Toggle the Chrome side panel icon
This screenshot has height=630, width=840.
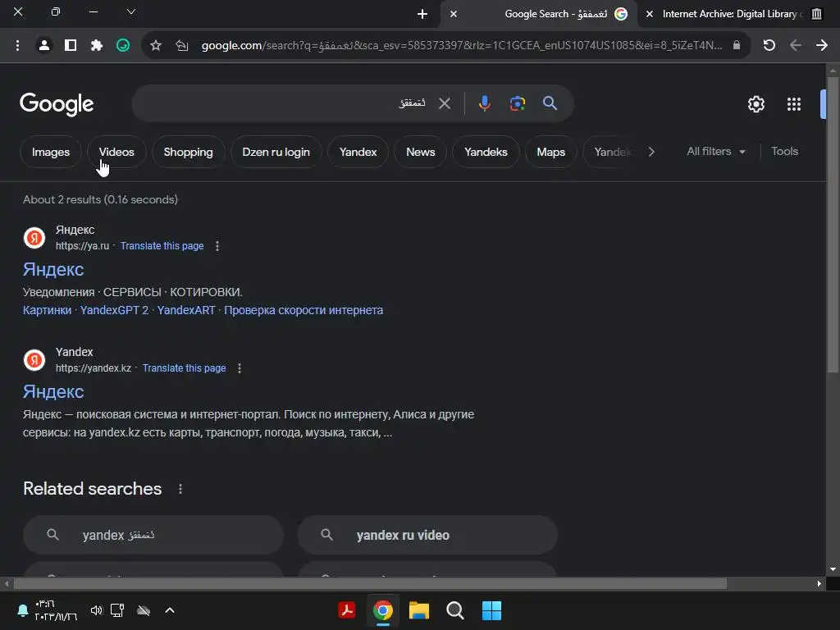[71, 46]
